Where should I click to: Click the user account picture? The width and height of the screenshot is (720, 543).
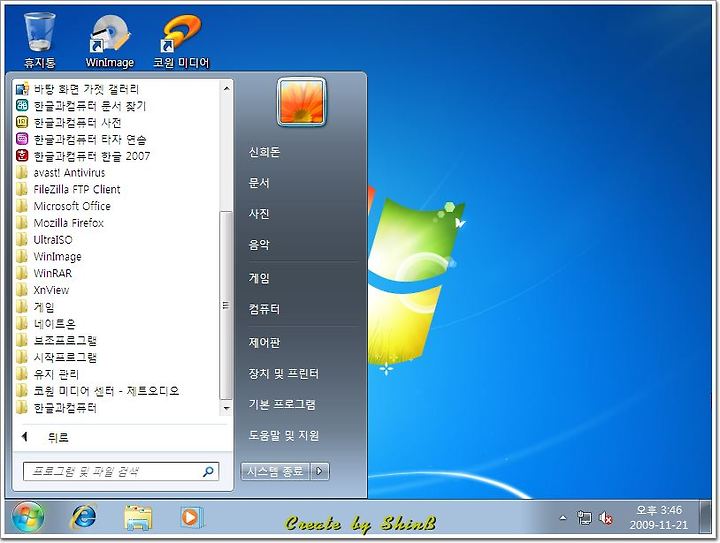[302, 102]
